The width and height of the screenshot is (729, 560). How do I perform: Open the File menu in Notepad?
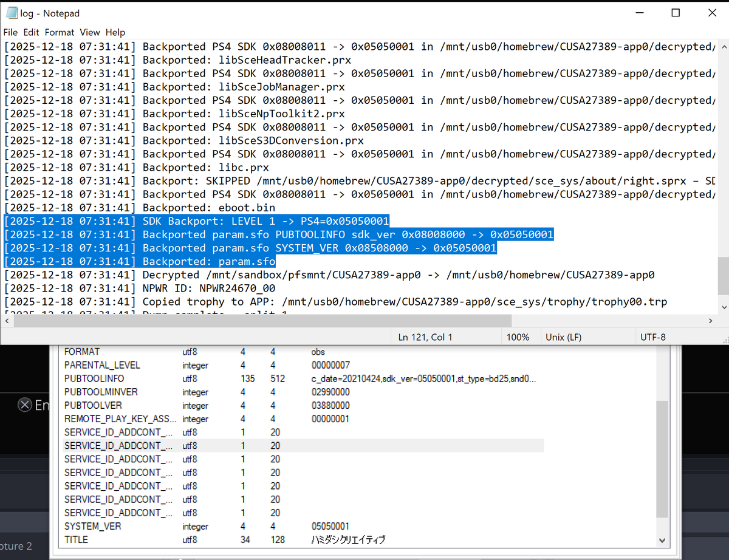pyautogui.click(x=10, y=32)
